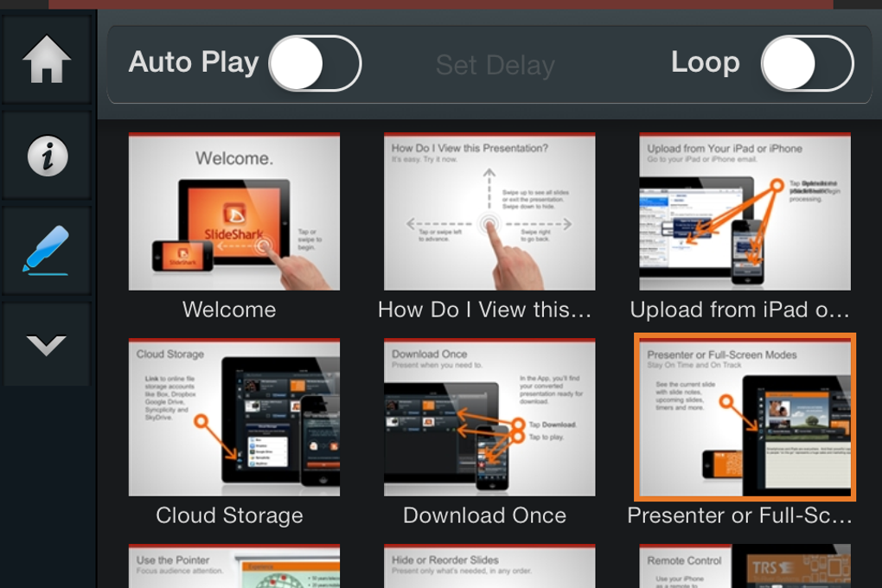Open the Use the Pointer slide
Screen dimensions: 882x588
click(234, 566)
